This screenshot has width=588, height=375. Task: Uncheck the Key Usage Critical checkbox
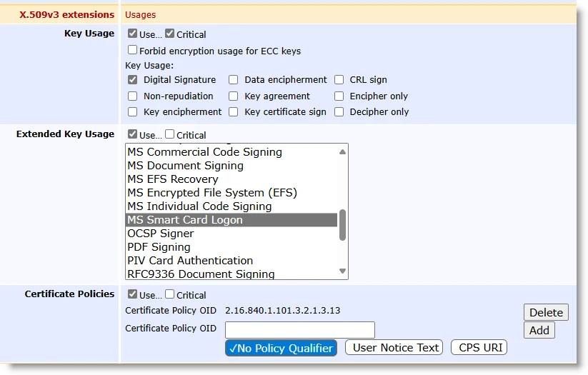click(x=169, y=34)
